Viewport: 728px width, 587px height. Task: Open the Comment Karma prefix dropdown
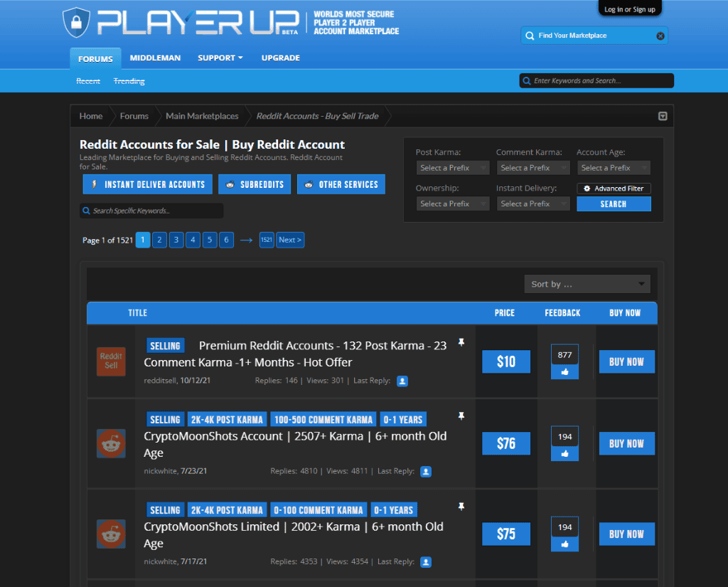click(533, 168)
